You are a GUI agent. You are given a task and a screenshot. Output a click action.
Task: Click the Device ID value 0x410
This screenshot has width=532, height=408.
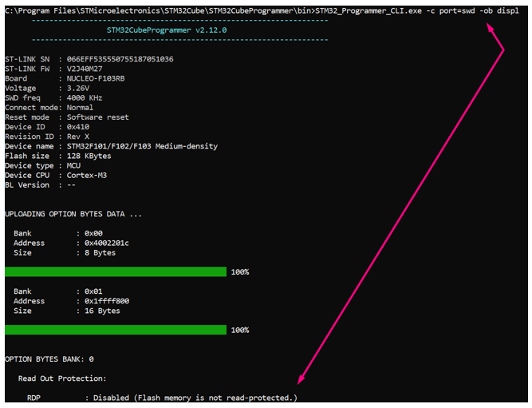pos(78,127)
